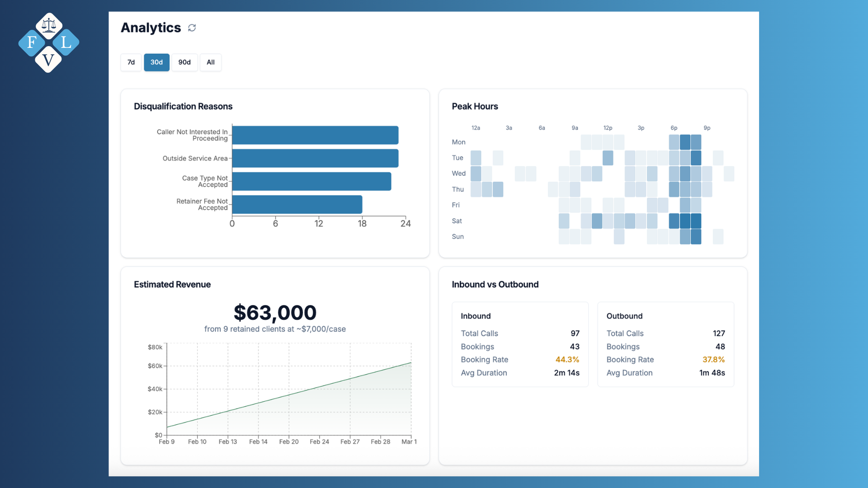Viewport: 868px width, 488px height.
Task: Click the Outbound stats card heading
Action: (x=624, y=316)
